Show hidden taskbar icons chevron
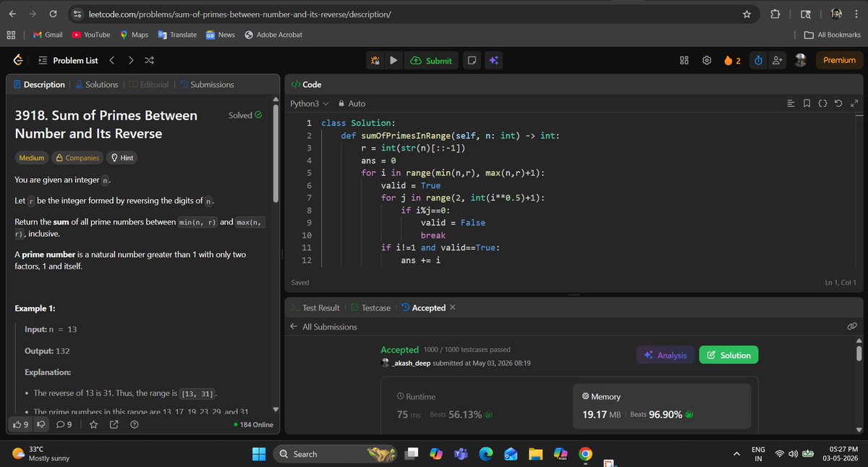The height and width of the screenshot is (467, 868). [x=736, y=454]
